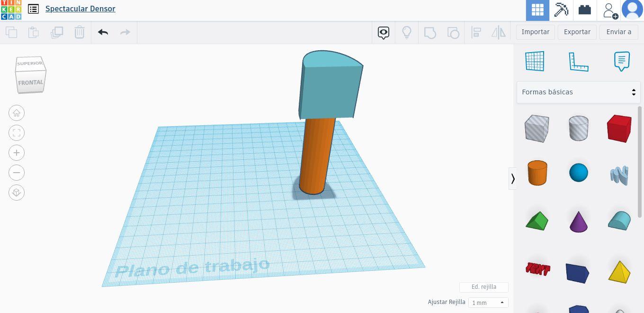Click the Mirror flip icon
Image resolution: width=644 pixels, height=313 pixels.
(x=499, y=32)
